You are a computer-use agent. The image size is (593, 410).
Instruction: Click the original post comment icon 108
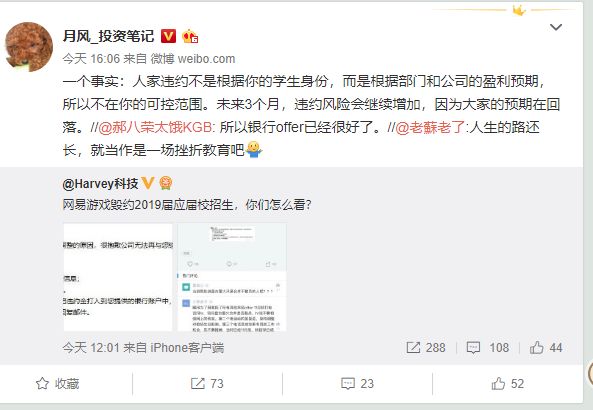click(x=488, y=347)
